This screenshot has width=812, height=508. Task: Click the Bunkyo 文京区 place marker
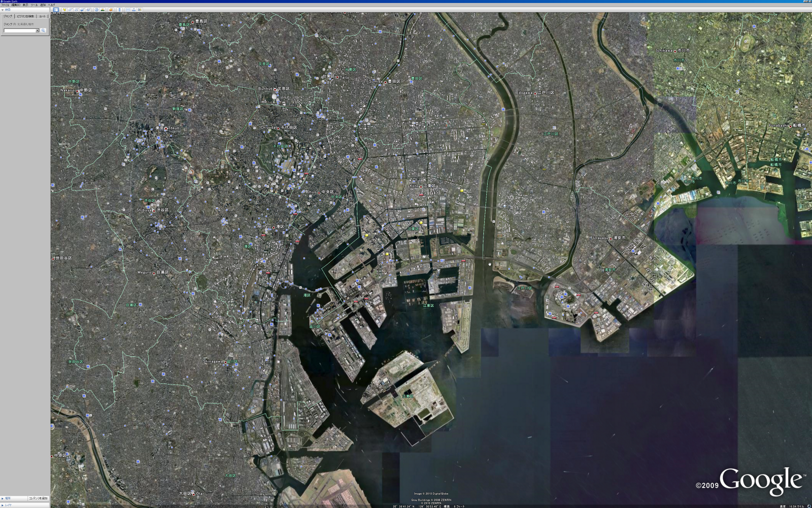coord(275,89)
